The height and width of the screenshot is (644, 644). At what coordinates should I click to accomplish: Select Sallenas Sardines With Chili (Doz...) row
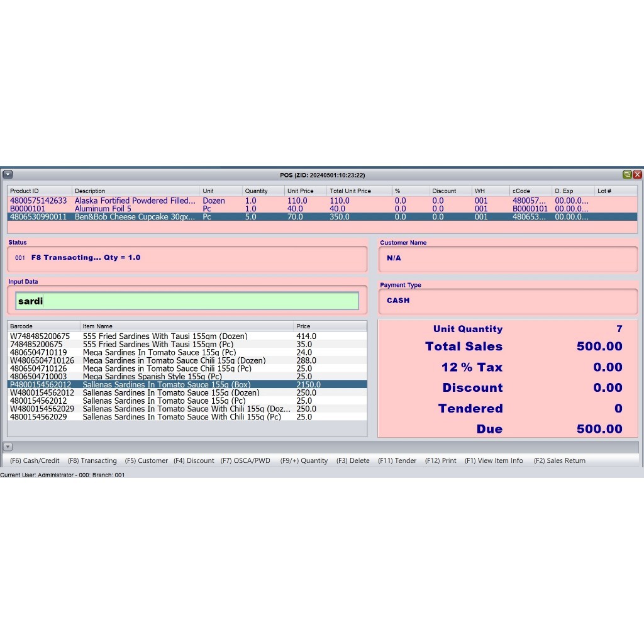(187, 409)
